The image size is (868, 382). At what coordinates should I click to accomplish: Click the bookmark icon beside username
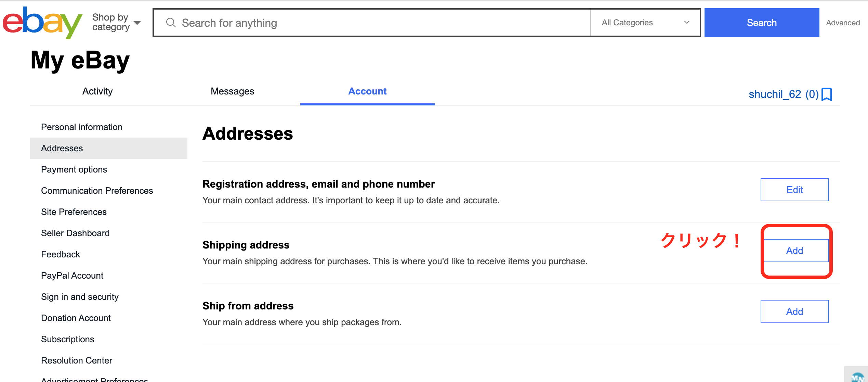click(827, 94)
